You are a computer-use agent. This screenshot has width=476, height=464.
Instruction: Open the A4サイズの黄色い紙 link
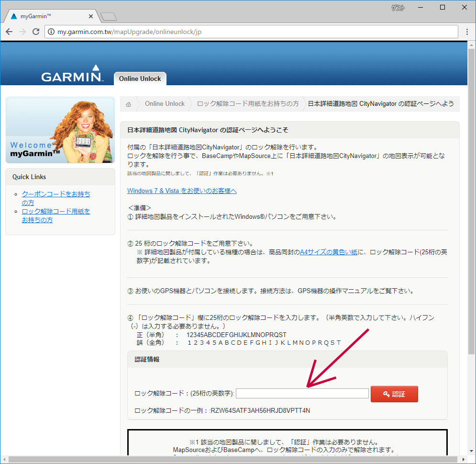pyautogui.click(x=329, y=252)
